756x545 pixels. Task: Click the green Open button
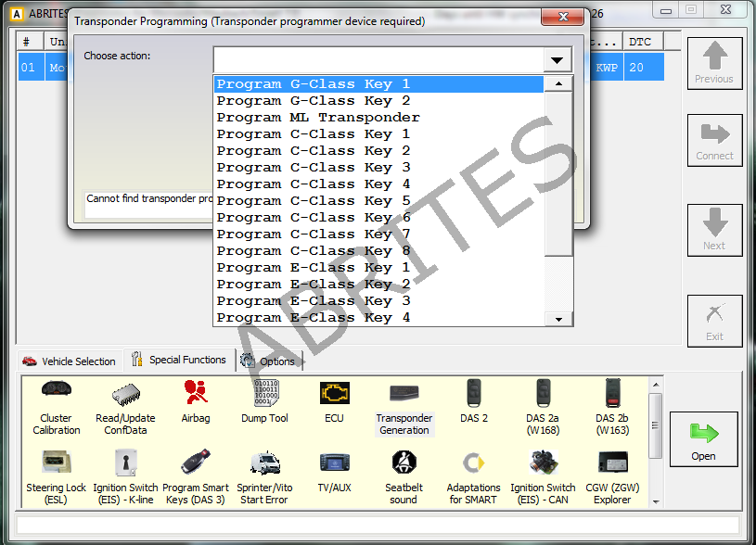pos(703,439)
